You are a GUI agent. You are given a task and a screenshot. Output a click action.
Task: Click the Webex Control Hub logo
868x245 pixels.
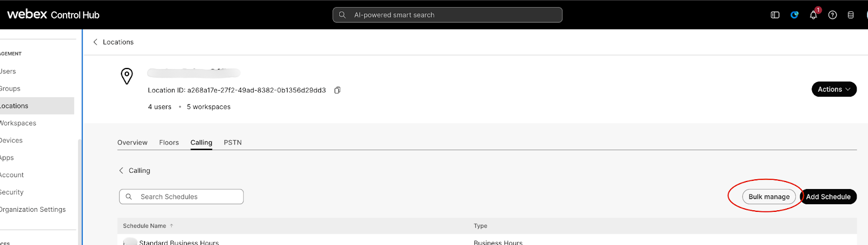coord(53,15)
